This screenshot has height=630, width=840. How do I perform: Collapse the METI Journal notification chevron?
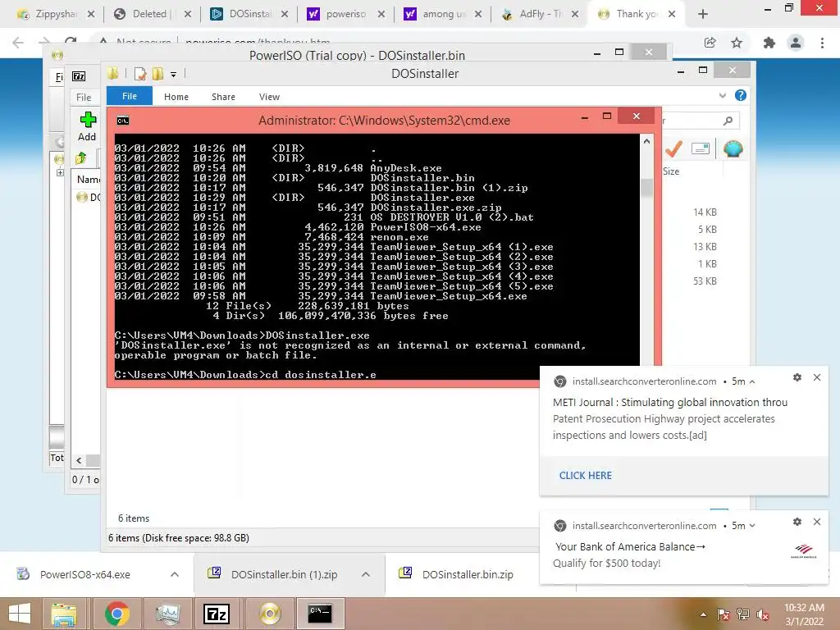coord(752,381)
